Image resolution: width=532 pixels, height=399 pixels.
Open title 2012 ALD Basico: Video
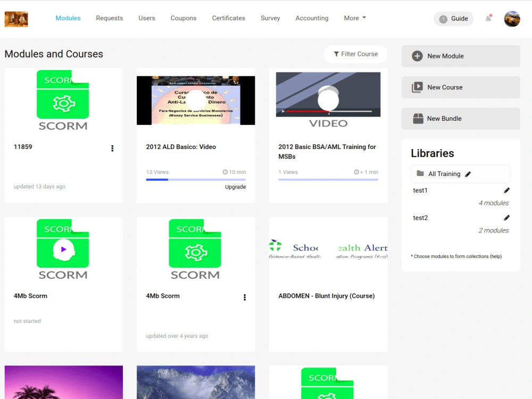181,147
